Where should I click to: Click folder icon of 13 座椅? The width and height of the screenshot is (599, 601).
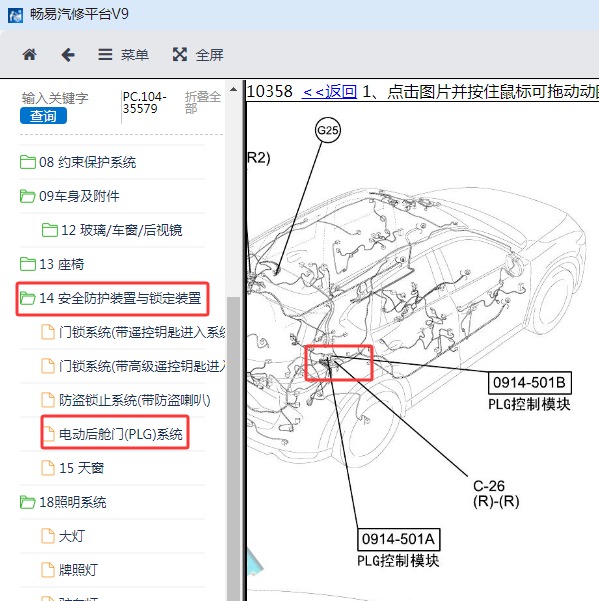click(28, 264)
